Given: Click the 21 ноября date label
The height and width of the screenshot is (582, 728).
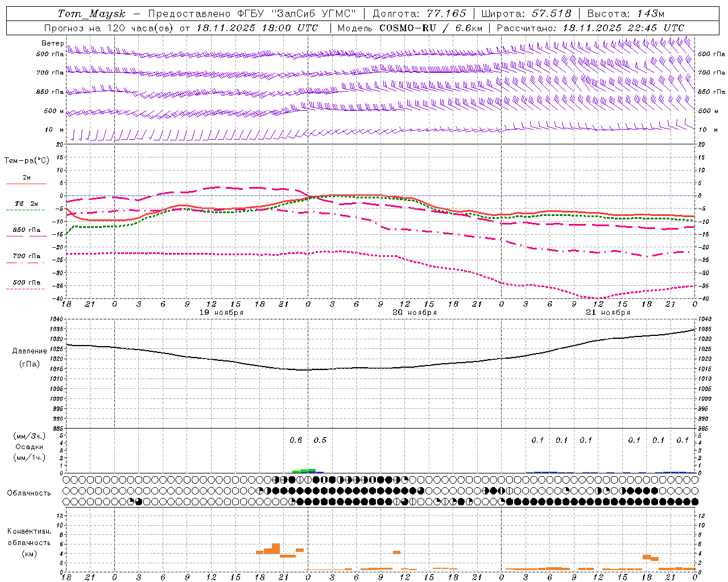Looking at the screenshot, I should tap(608, 313).
